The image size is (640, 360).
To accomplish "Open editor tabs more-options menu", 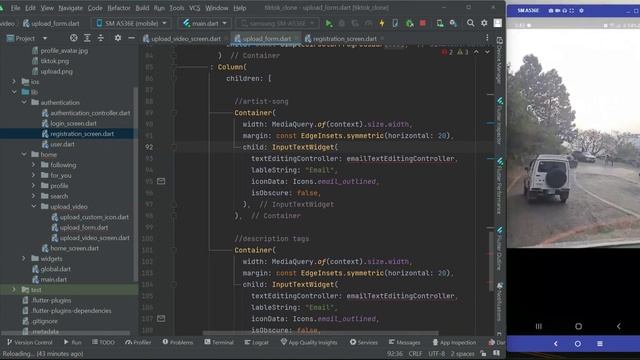I will [x=487, y=38].
